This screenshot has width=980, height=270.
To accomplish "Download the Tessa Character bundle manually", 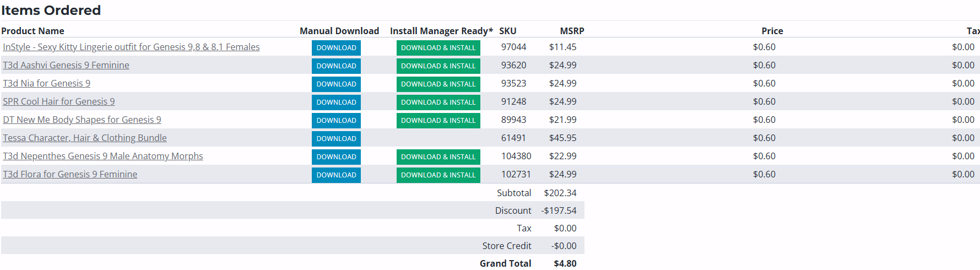I will point(336,138).
